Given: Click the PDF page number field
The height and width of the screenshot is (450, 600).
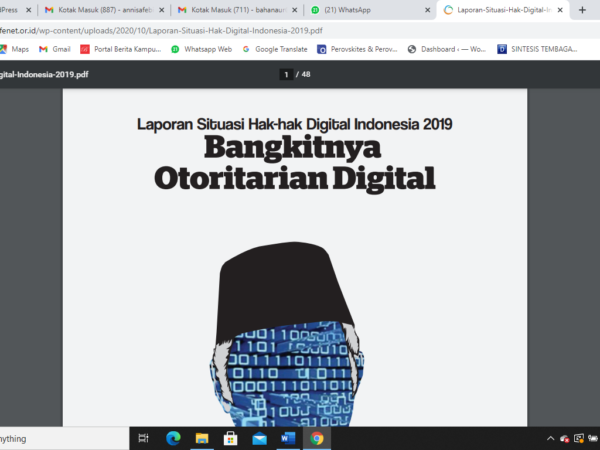Looking at the screenshot, I should (x=286, y=75).
